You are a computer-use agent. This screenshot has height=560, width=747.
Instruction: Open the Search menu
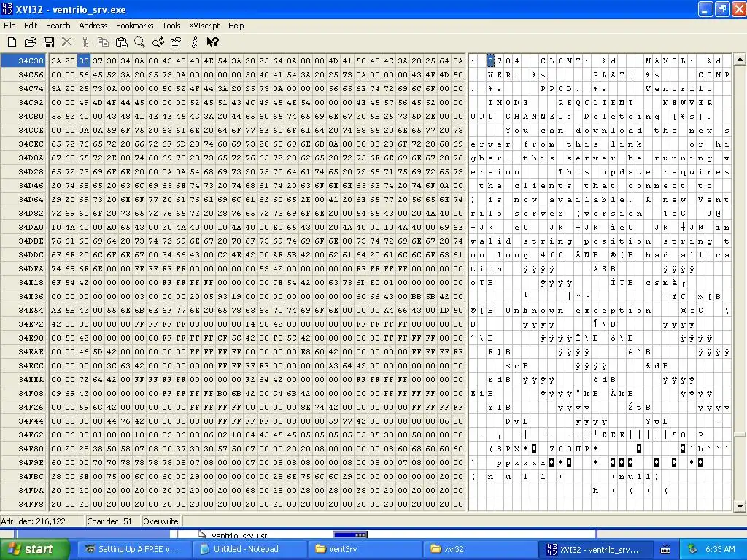(x=58, y=26)
